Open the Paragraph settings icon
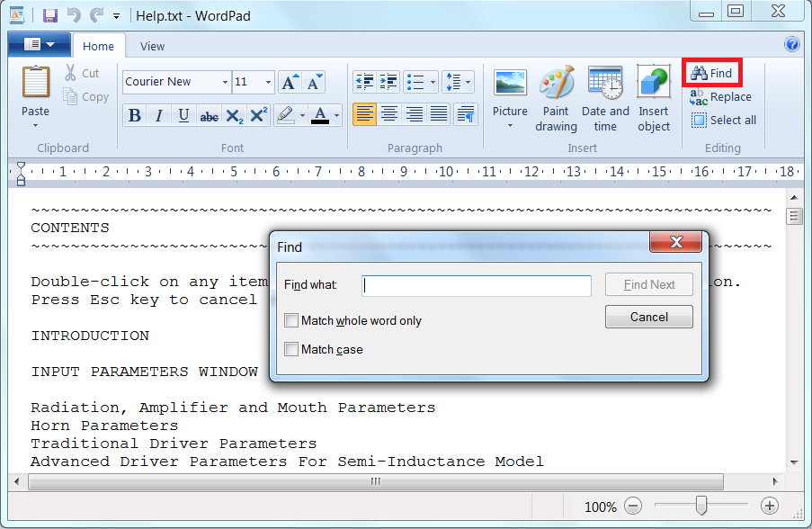Image resolution: width=812 pixels, height=529 pixels. [x=466, y=114]
